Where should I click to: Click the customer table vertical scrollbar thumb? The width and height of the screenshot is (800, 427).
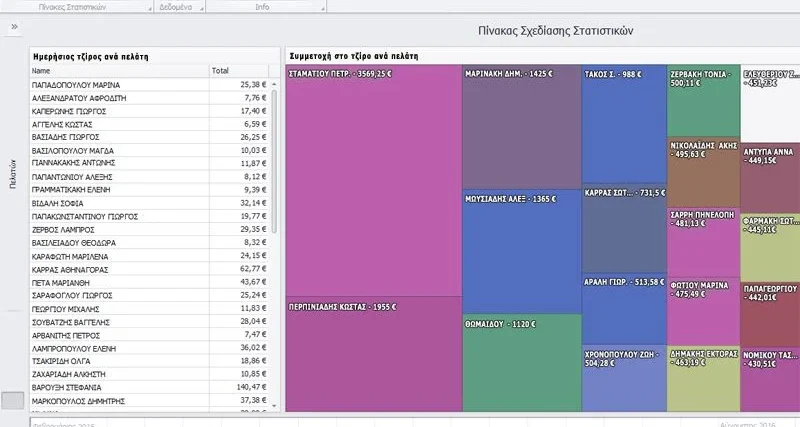(274, 162)
